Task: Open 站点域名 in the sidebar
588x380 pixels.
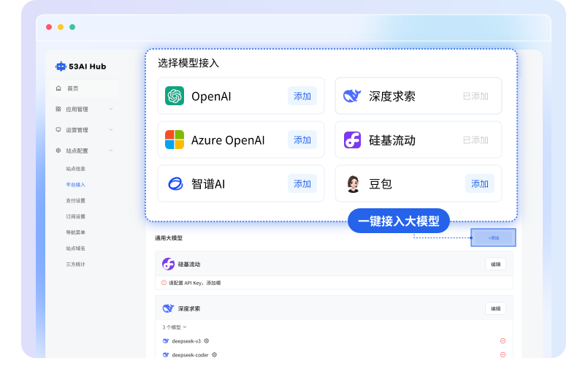Action: (76, 248)
